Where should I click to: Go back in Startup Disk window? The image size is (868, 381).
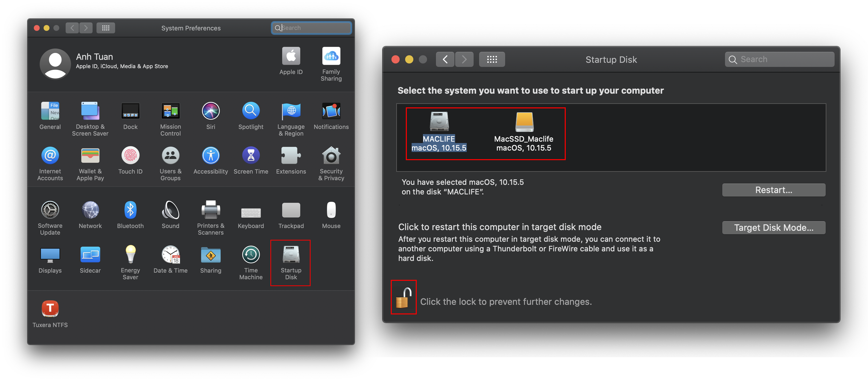[445, 59]
